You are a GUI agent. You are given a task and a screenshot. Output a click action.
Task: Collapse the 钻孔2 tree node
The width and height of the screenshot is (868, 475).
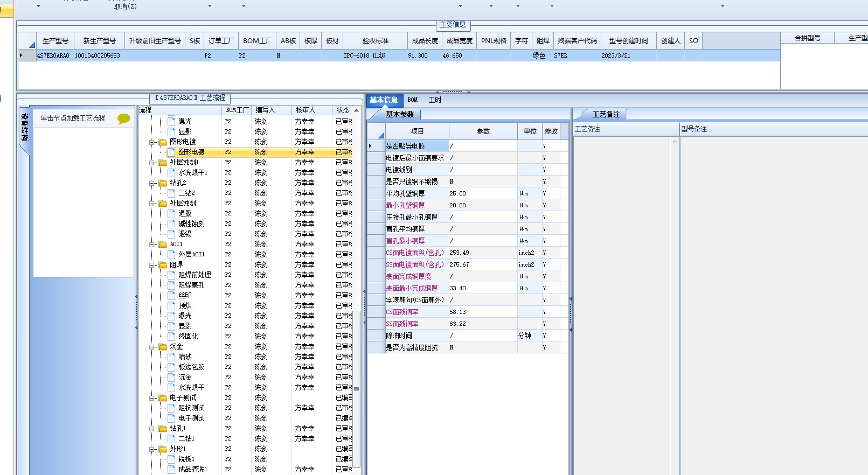coord(152,184)
